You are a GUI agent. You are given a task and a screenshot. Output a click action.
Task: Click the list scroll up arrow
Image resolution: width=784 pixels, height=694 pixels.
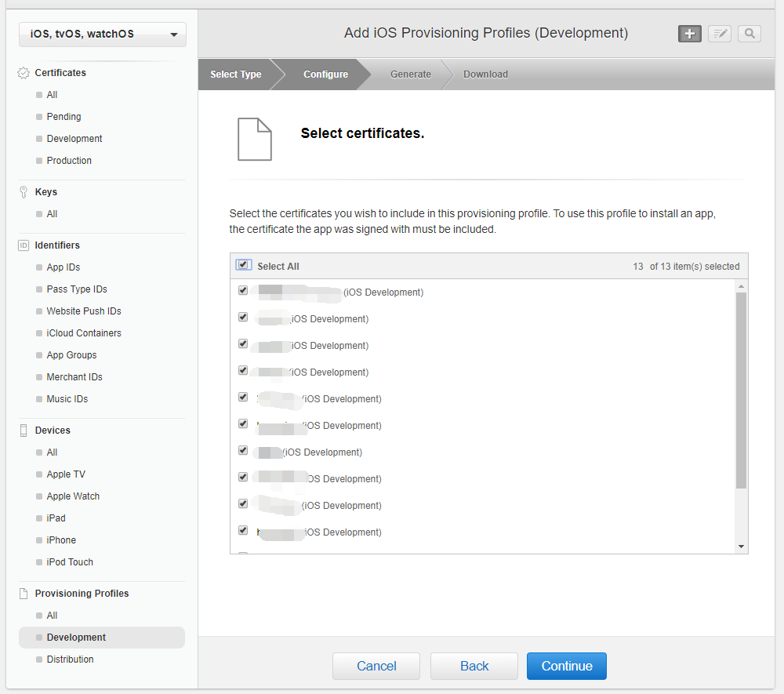(x=741, y=286)
